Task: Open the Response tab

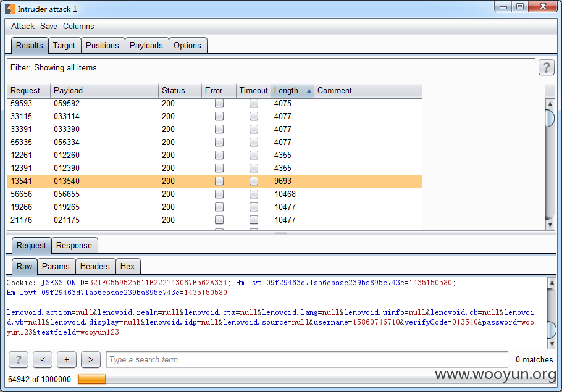Action: click(74, 246)
